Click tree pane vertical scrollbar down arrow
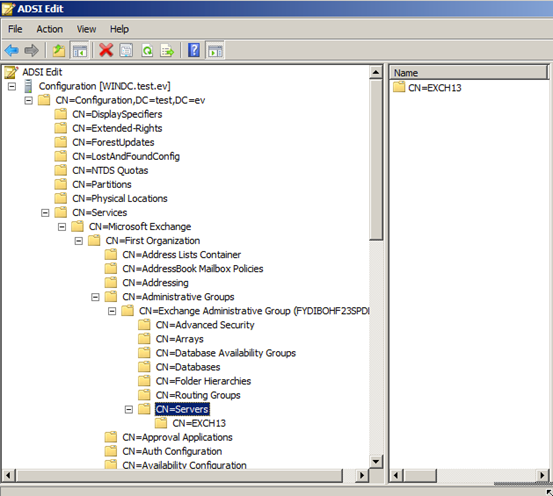 coord(376,461)
